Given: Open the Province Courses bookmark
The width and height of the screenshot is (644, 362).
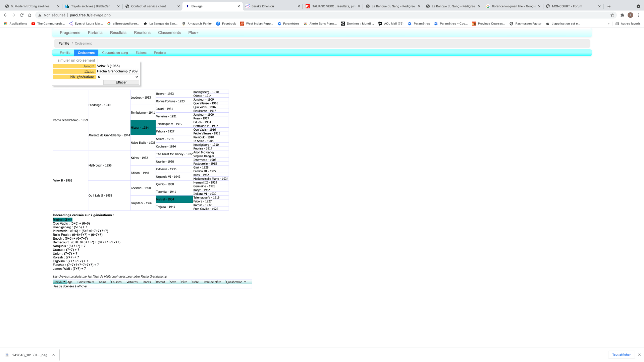Looking at the screenshot, I should pyautogui.click(x=488, y=24).
